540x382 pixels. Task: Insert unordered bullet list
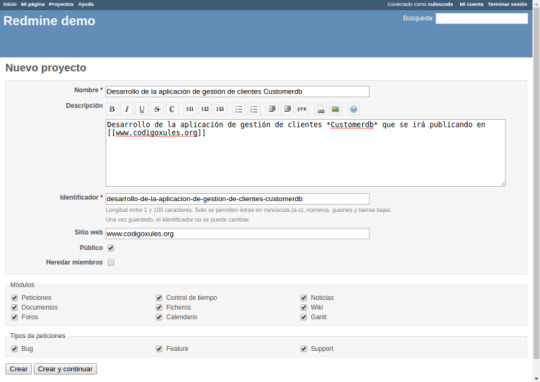pos(238,109)
